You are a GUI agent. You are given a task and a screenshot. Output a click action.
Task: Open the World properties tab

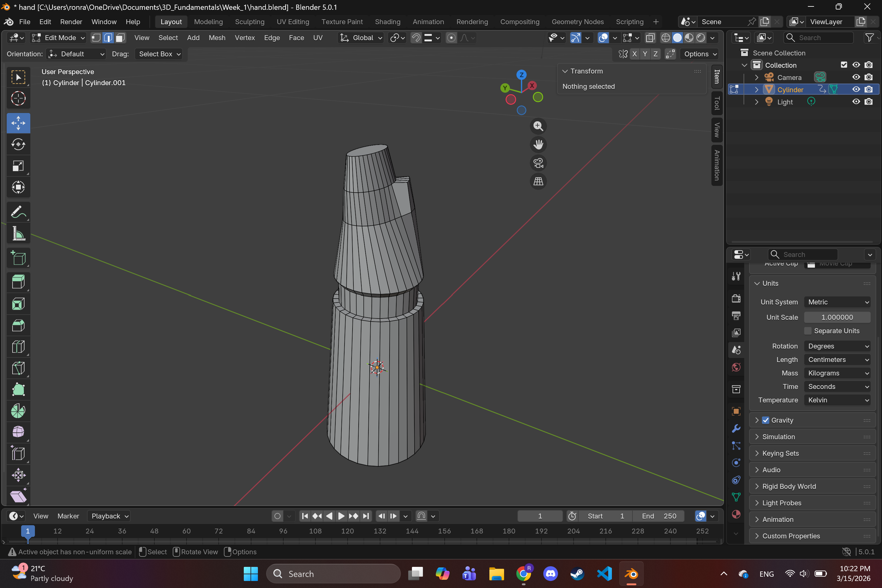736,367
